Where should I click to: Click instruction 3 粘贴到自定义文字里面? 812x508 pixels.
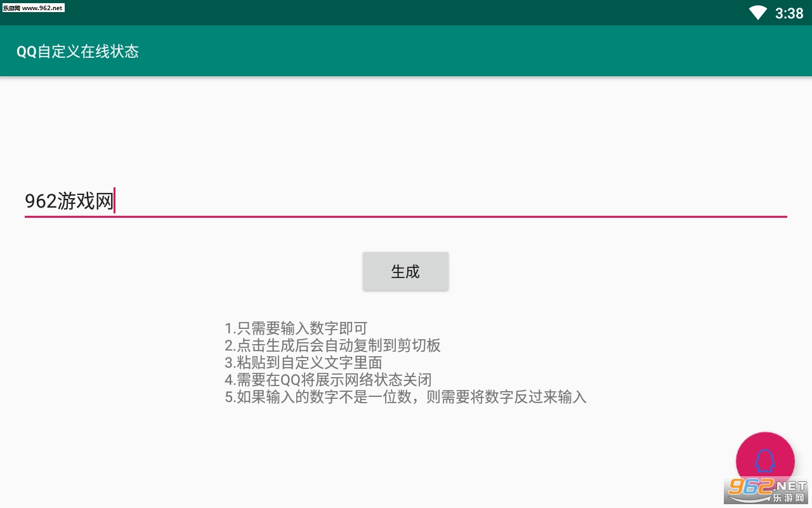tap(304, 363)
